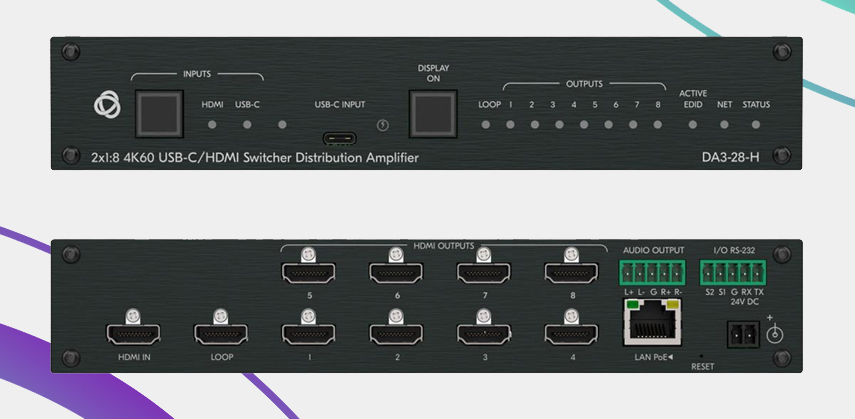This screenshot has height=419, width=855.
Task: Click the USB-C INPUT port on front panel
Action: pyautogui.click(x=339, y=139)
